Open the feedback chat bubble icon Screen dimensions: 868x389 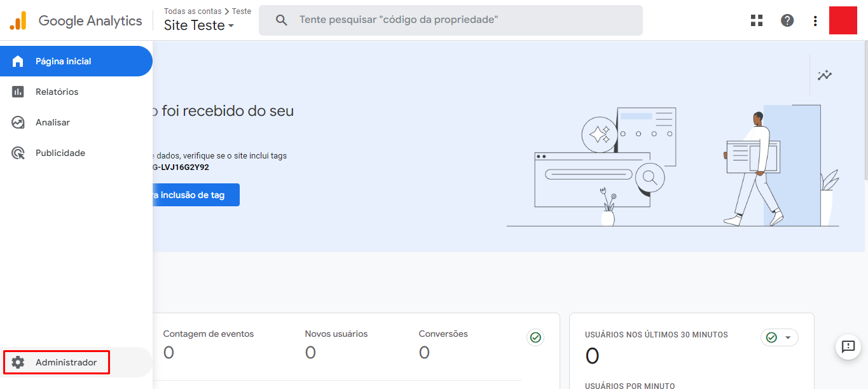pyautogui.click(x=848, y=346)
